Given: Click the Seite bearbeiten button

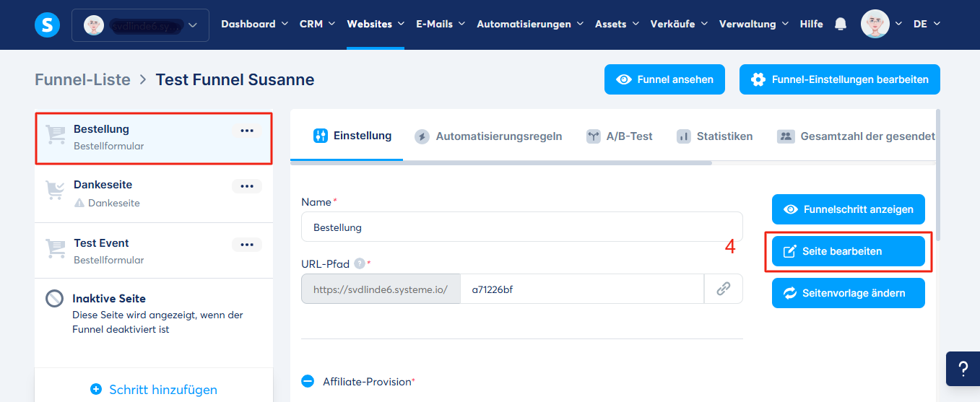Looking at the screenshot, I should pos(848,251).
